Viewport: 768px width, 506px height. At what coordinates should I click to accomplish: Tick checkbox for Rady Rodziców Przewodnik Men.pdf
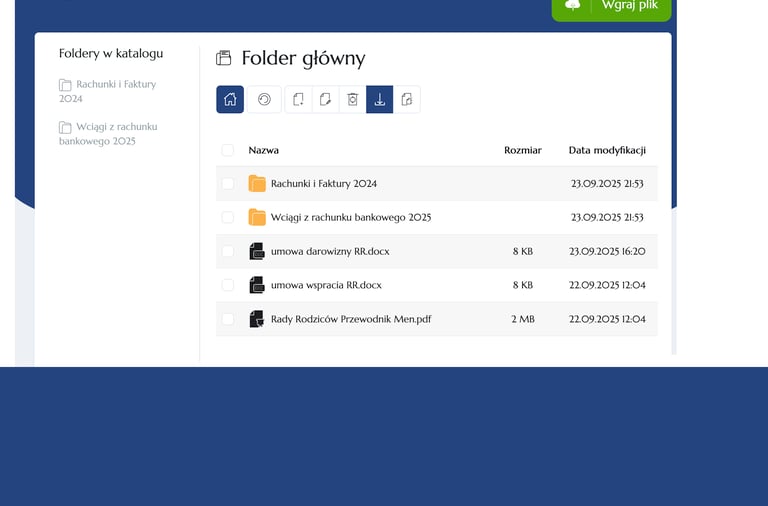[227, 319]
